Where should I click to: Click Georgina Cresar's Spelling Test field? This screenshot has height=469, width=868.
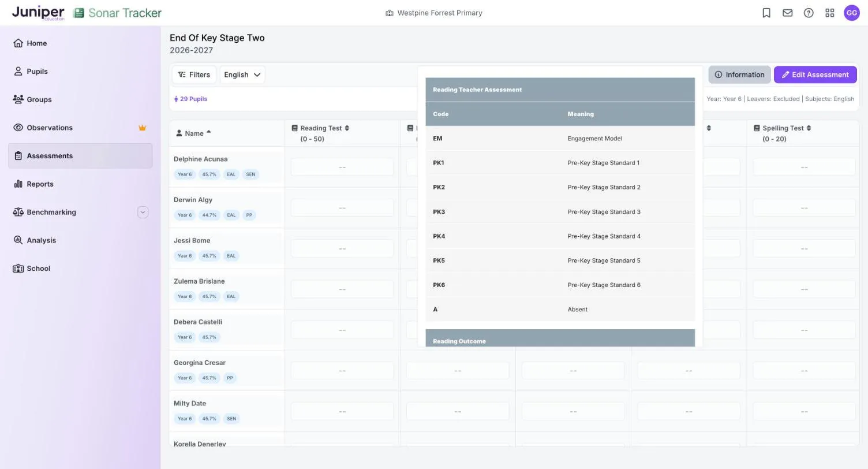point(804,370)
